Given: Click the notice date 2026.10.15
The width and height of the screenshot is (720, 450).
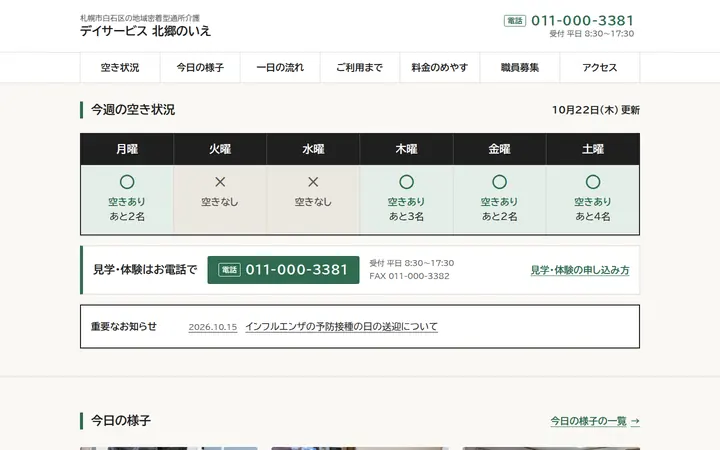Looking at the screenshot, I should coord(213,327).
